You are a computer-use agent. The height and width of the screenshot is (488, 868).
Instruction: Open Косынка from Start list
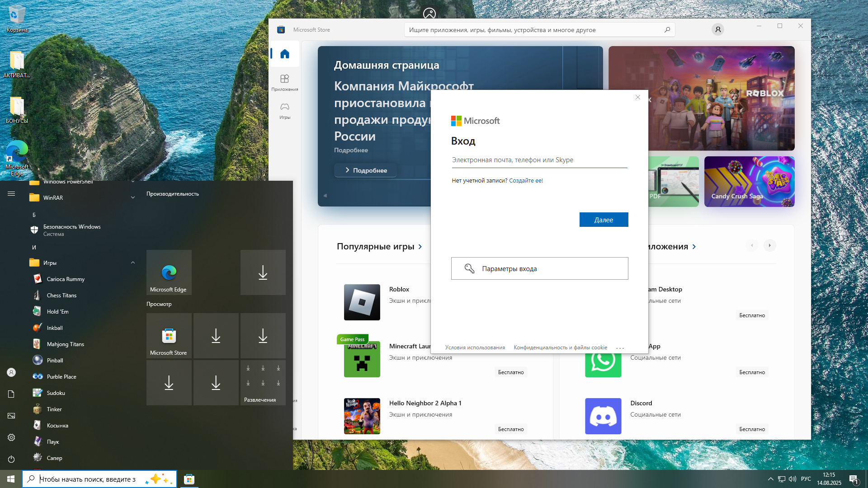[83, 426]
